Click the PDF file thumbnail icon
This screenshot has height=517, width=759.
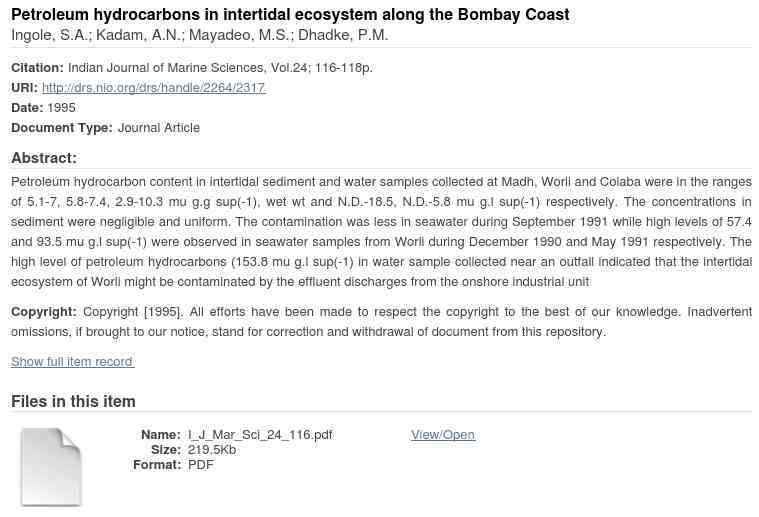[x=51, y=466]
